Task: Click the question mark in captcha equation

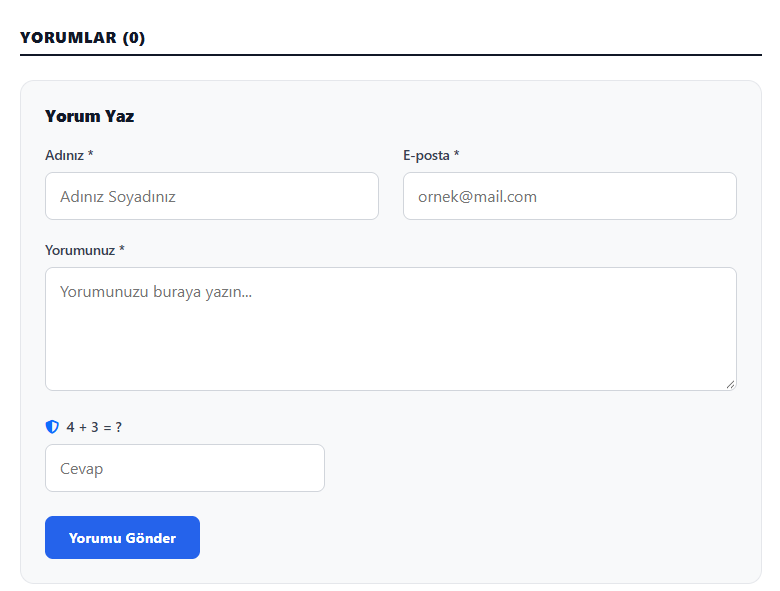Action: tap(118, 427)
